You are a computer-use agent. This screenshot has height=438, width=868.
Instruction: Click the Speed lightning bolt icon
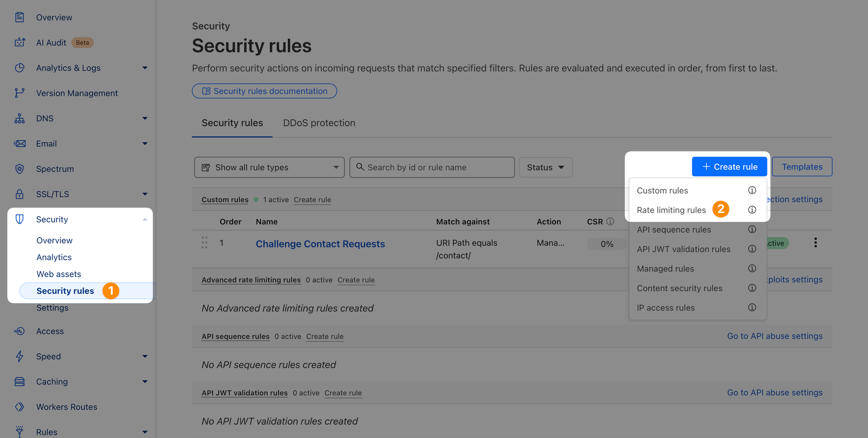20,356
